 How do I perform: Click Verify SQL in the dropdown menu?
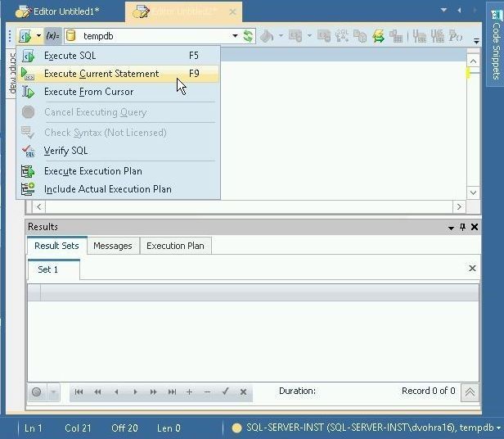[65, 151]
